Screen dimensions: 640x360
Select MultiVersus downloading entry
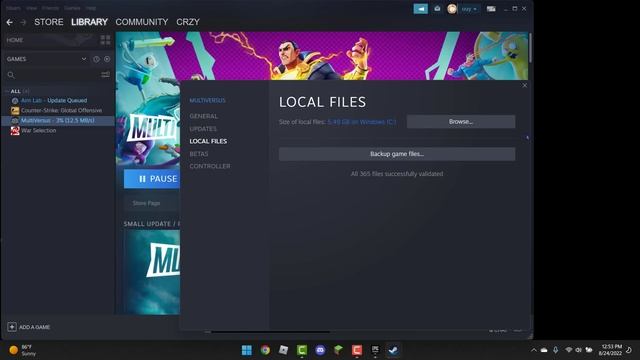click(x=58, y=120)
